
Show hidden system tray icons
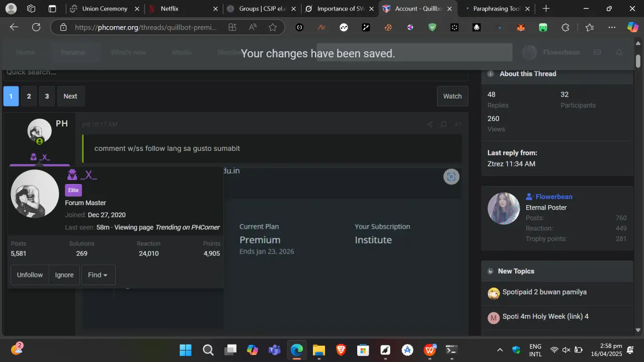pos(500,349)
